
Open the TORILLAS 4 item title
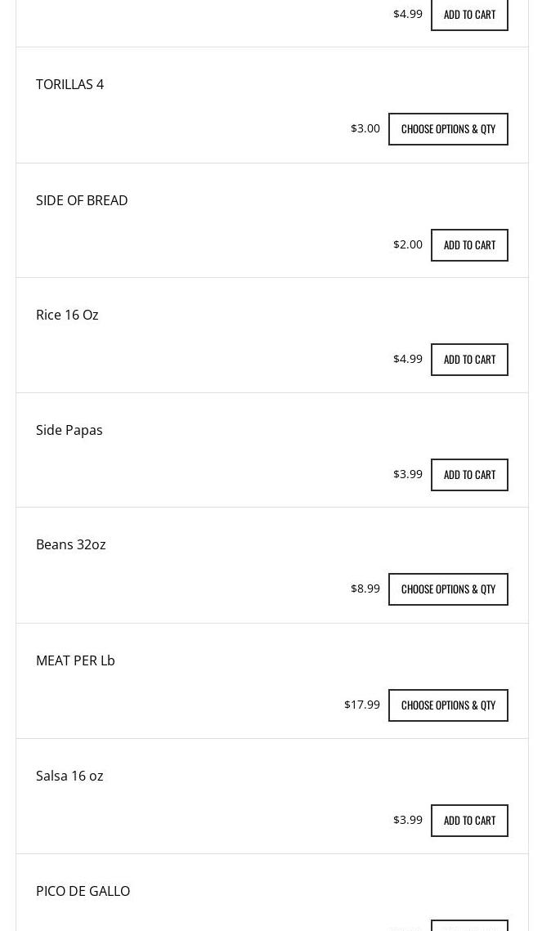point(69,84)
